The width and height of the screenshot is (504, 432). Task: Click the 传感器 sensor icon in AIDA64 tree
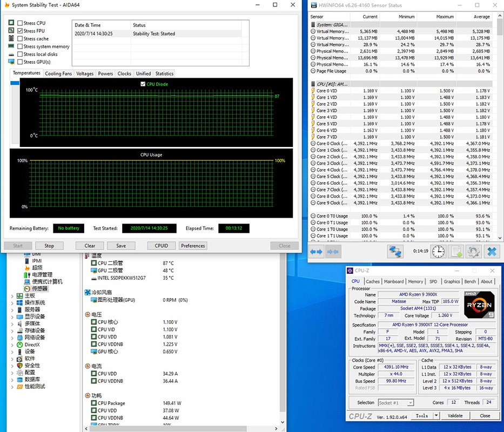point(27,289)
